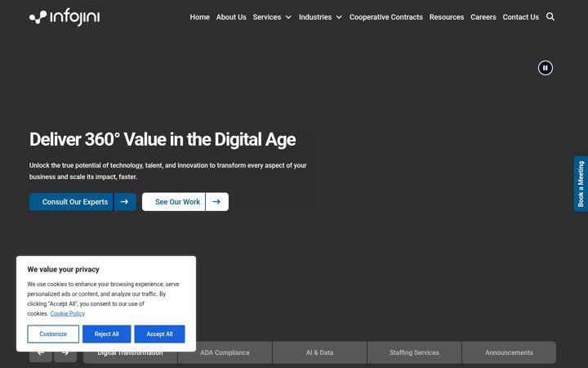Visit the Careers page
The width and height of the screenshot is (588, 368).
pyautogui.click(x=483, y=17)
